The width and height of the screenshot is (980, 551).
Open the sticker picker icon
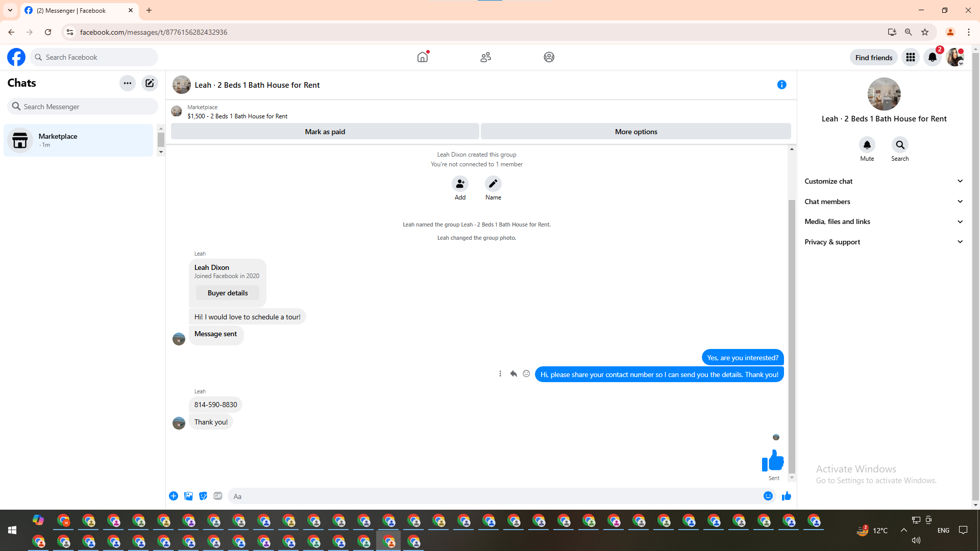coord(203,496)
